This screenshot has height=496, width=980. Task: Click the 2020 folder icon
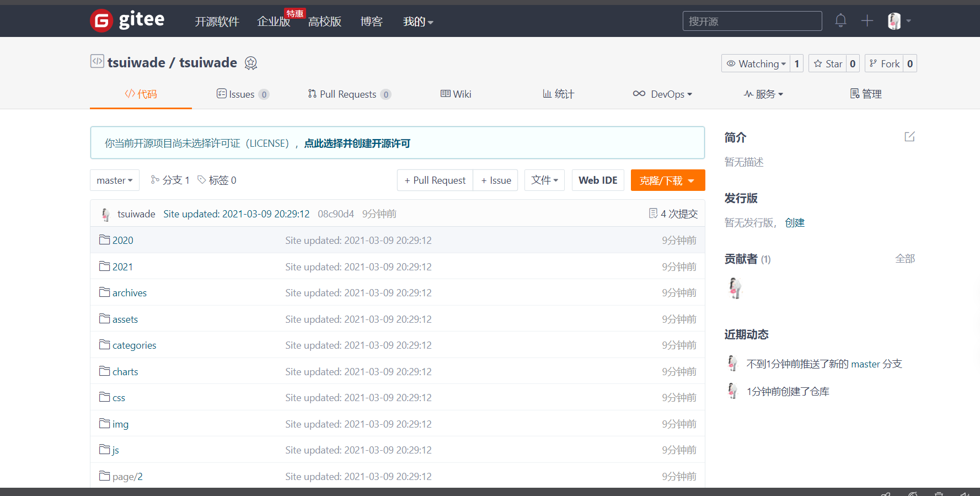click(104, 239)
